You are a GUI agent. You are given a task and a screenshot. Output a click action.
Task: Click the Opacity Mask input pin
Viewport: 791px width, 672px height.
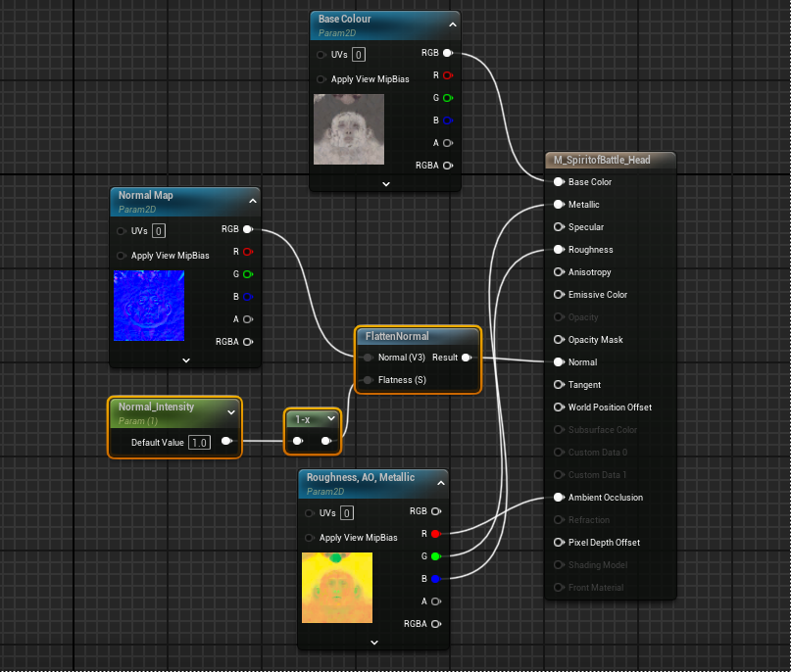[559, 340]
